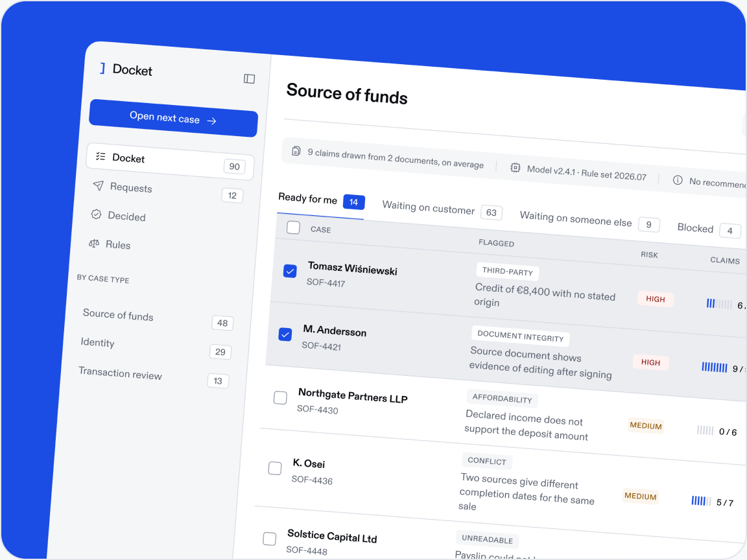Click the info icon beside No recommendation
Screen dimensions: 747x560
coord(678,180)
